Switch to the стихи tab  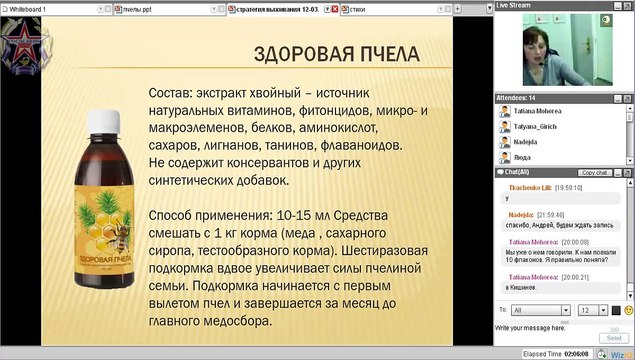pos(397,9)
